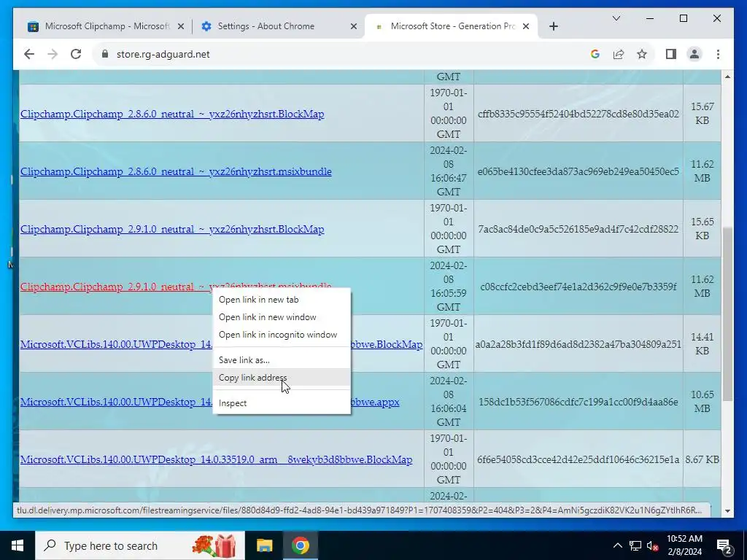The image size is (747, 560).
Task: Click hash 6f6e54058cd3cce42d42e25ddf10646c36215e1a
Action: pyautogui.click(x=578, y=459)
